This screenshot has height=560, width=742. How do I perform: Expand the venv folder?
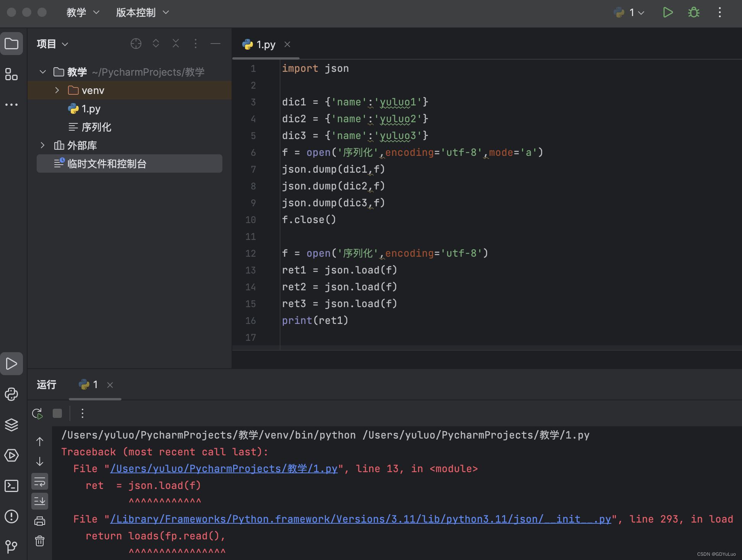[x=57, y=91]
